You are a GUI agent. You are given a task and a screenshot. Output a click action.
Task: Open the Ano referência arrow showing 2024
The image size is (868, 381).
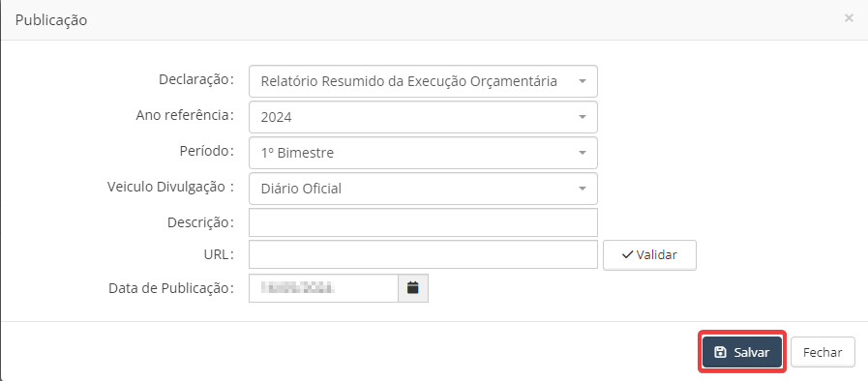[582, 117]
